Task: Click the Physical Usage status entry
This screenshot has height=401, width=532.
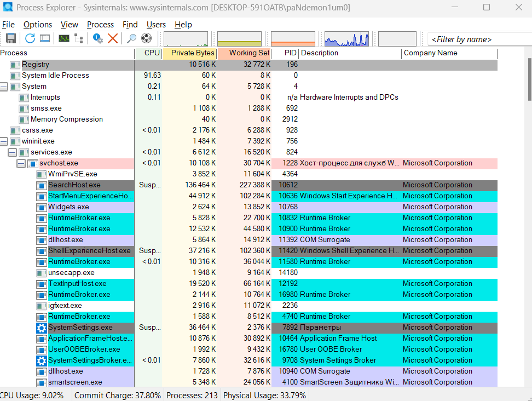Action: pyautogui.click(x=265, y=396)
